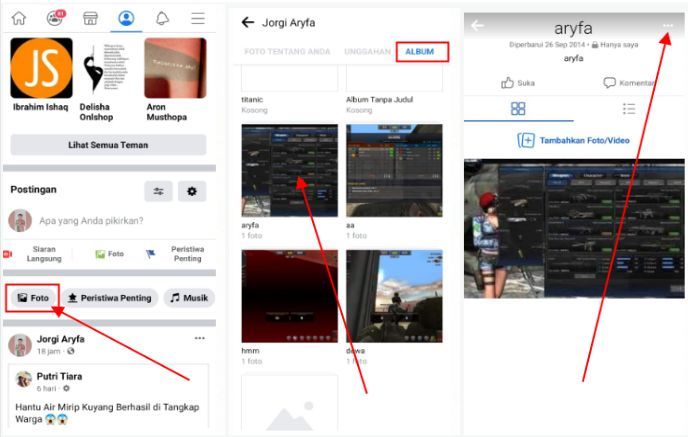Switch to the Unggahan tab
Screen dimensions: 688x437
tap(368, 52)
